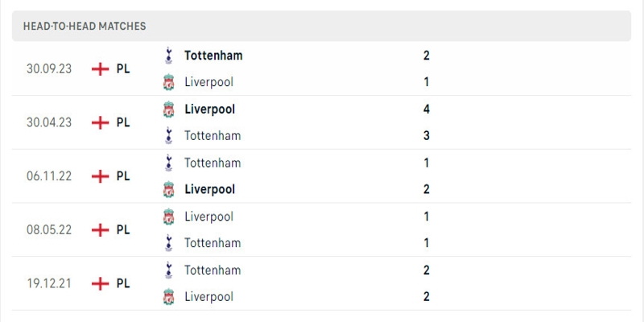
Task: Click Liverpool crest in 30.09.23 match
Action: (x=168, y=82)
